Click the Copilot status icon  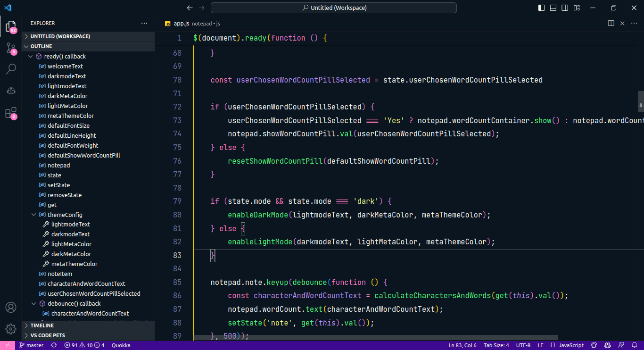(608, 345)
